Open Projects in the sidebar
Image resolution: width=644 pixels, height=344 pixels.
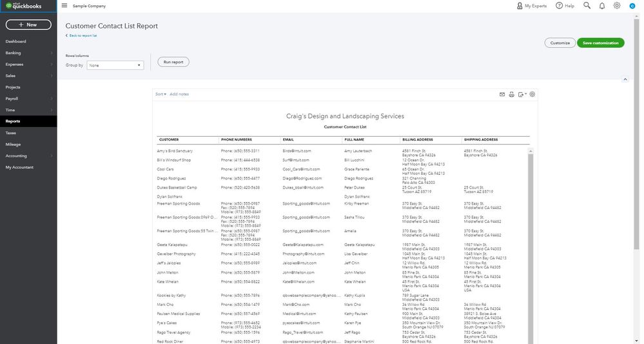(x=13, y=87)
